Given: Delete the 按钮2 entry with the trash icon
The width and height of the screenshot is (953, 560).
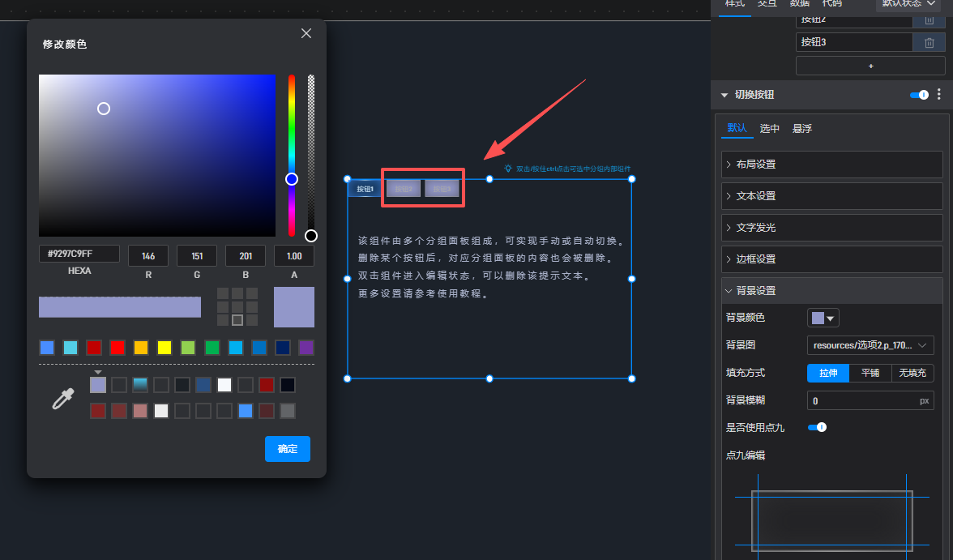Looking at the screenshot, I should coord(929,19).
